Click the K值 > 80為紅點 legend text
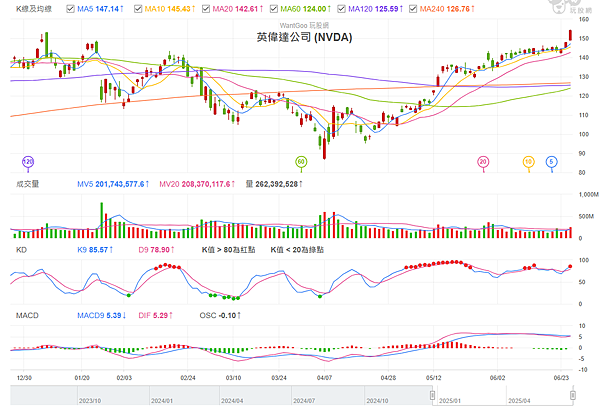600x409 pixels. [228, 250]
